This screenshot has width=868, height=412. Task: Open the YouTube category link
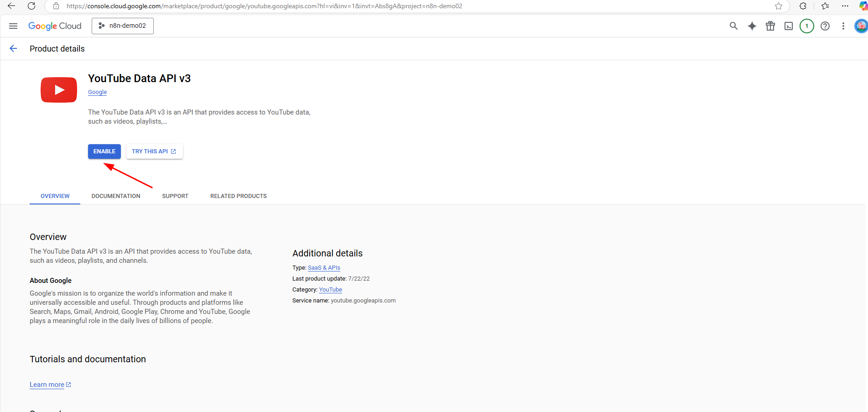[x=331, y=290]
